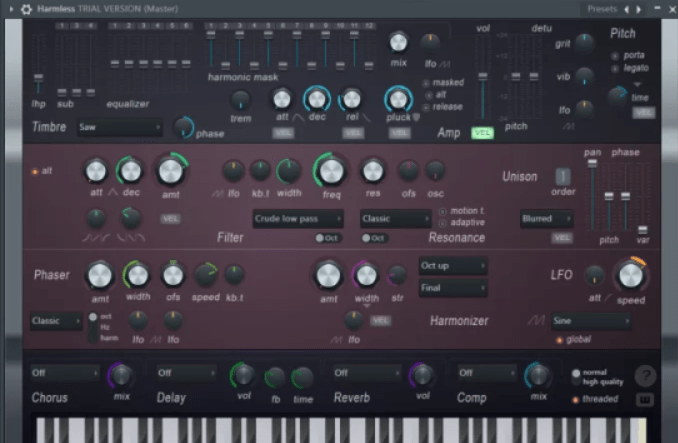Click the VEL button under pluck

(x=399, y=134)
